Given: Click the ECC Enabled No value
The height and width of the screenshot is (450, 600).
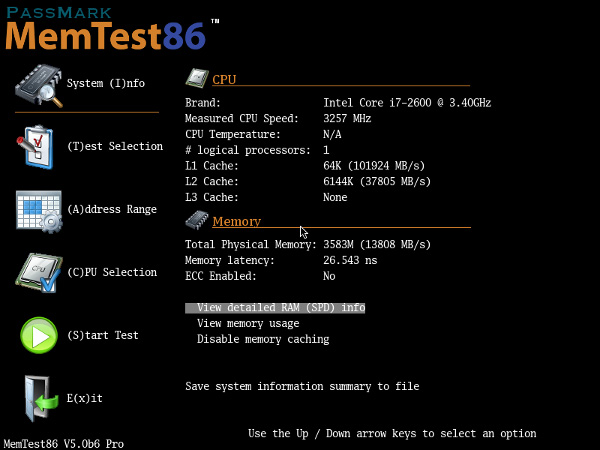Looking at the screenshot, I should click(x=329, y=276).
